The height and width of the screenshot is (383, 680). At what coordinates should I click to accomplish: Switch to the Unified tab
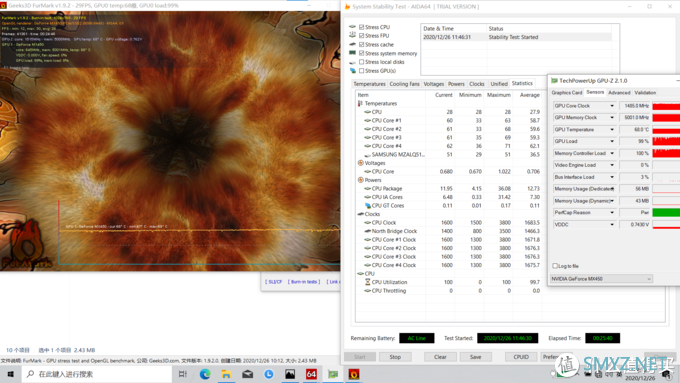click(499, 84)
